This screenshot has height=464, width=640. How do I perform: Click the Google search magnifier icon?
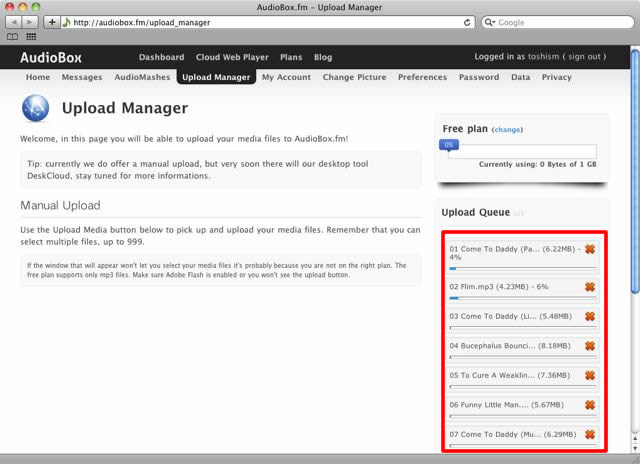[x=489, y=22]
